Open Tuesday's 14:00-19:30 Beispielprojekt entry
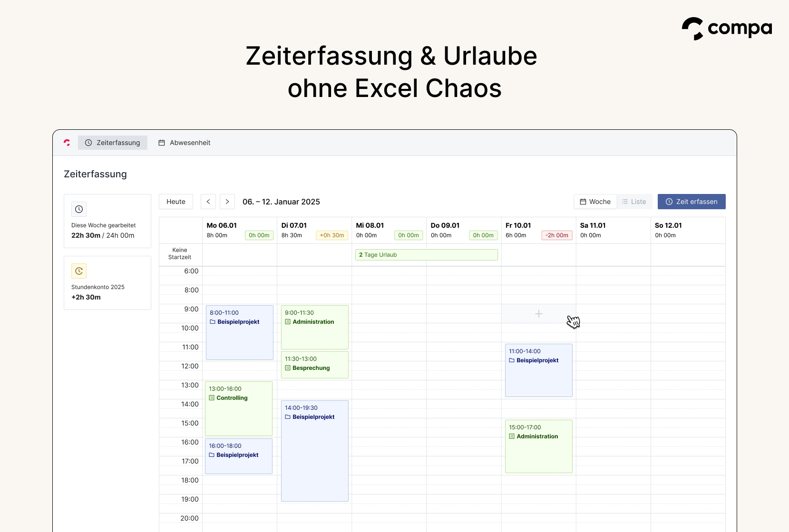The width and height of the screenshot is (789, 532). coord(315,451)
